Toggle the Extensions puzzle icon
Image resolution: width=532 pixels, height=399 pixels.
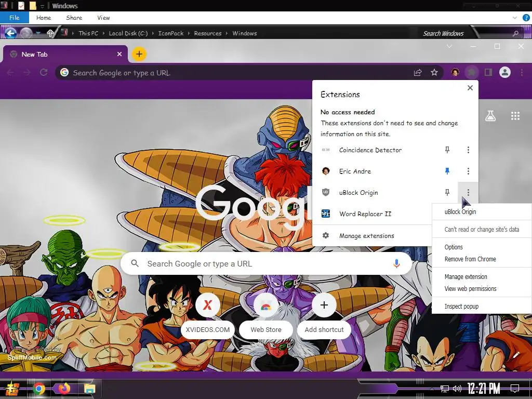pyautogui.click(x=472, y=72)
